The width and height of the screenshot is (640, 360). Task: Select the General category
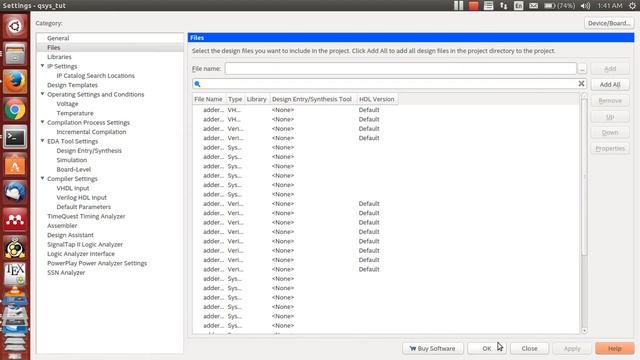point(58,38)
